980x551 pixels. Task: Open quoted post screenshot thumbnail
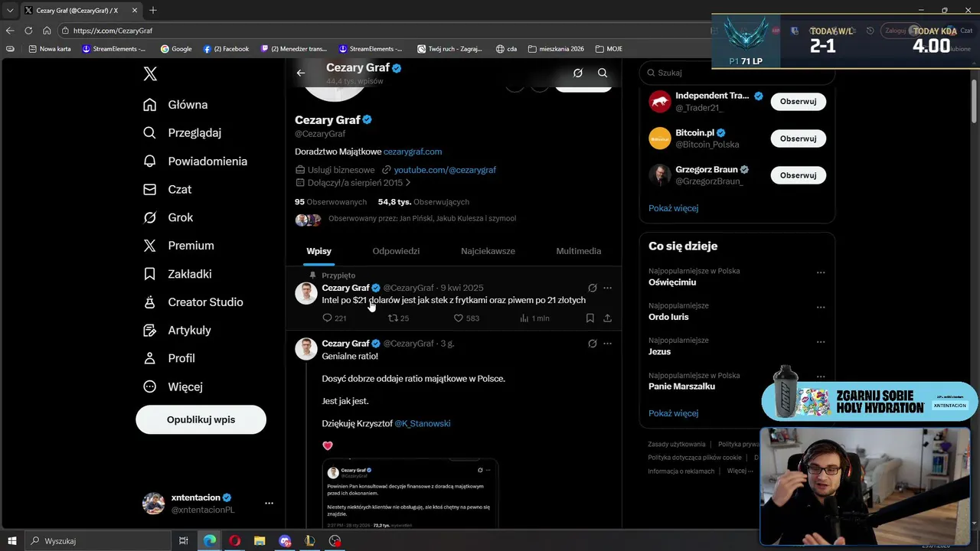(x=410, y=494)
